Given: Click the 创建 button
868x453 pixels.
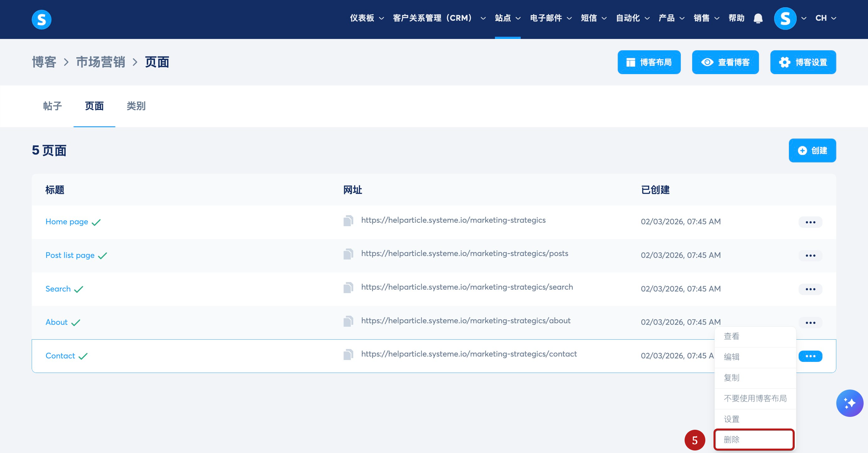Looking at the screenshot, I should tap(812, 151).
